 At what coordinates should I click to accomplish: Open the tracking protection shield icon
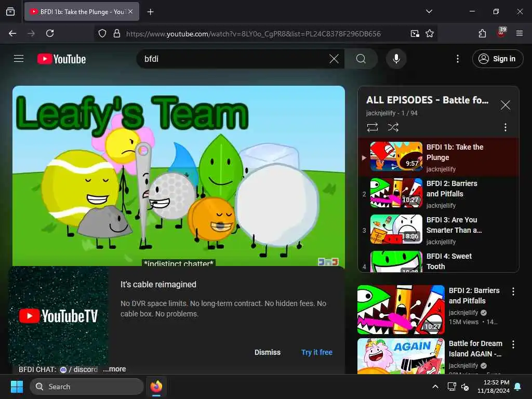[102, 33]
